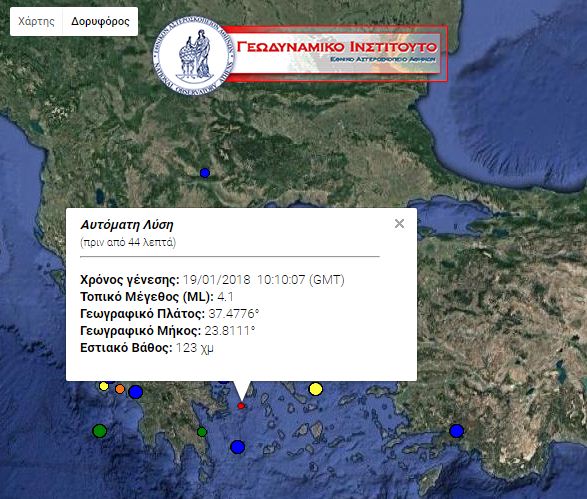The image size is (587, 499).
Task: Click the πριν από 44 λεπτά text
Action: pyautogui.click(x=128, y=243)
